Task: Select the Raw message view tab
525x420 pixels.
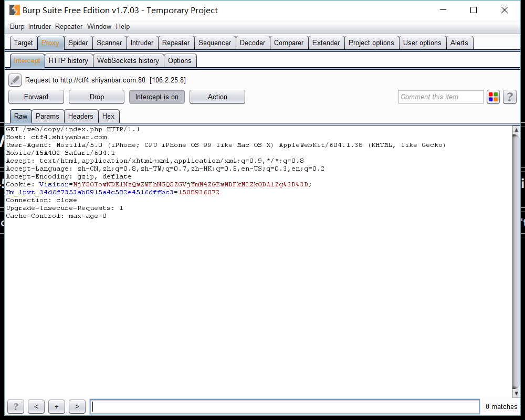Action: click(x=21, y=116)
